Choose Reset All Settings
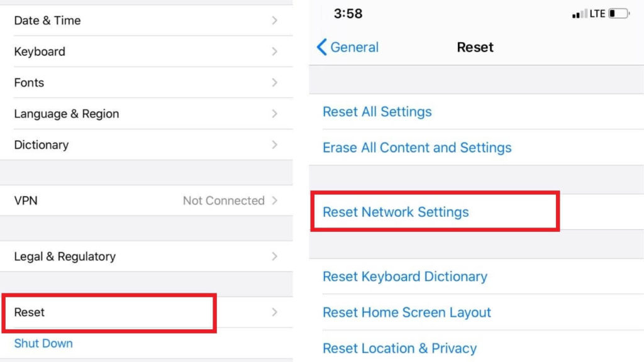Viewport: 644px width, 362px height. 377,112
